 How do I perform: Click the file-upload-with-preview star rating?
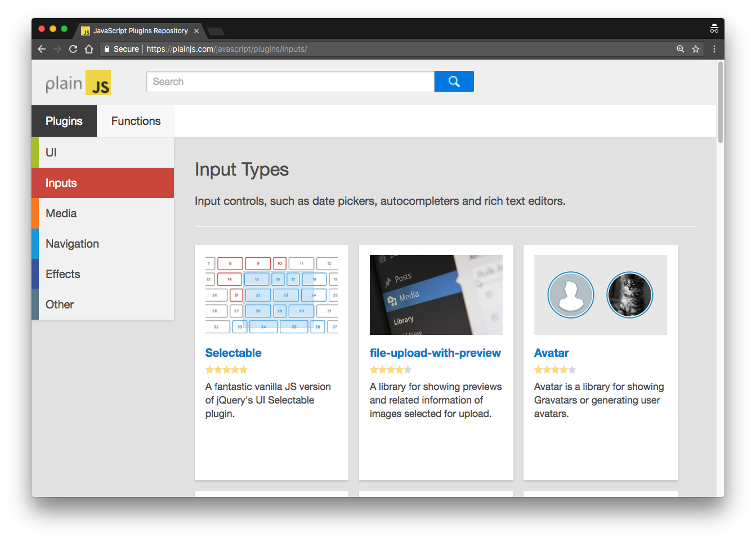click(x=391, y=370)
